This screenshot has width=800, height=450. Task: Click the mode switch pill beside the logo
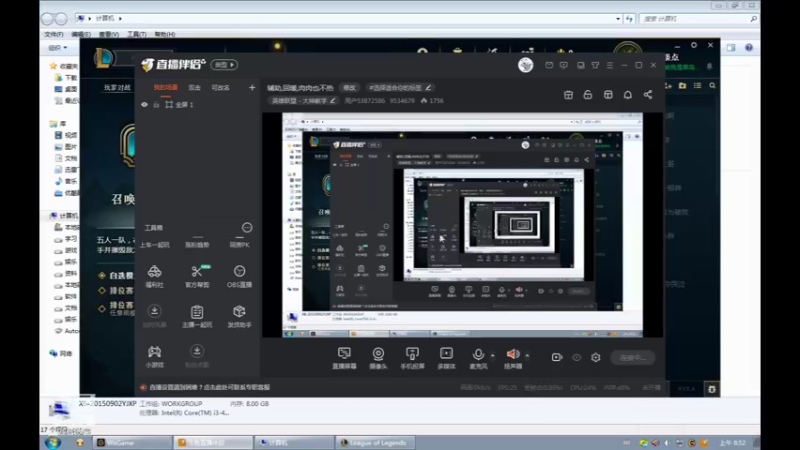[224, 65]
